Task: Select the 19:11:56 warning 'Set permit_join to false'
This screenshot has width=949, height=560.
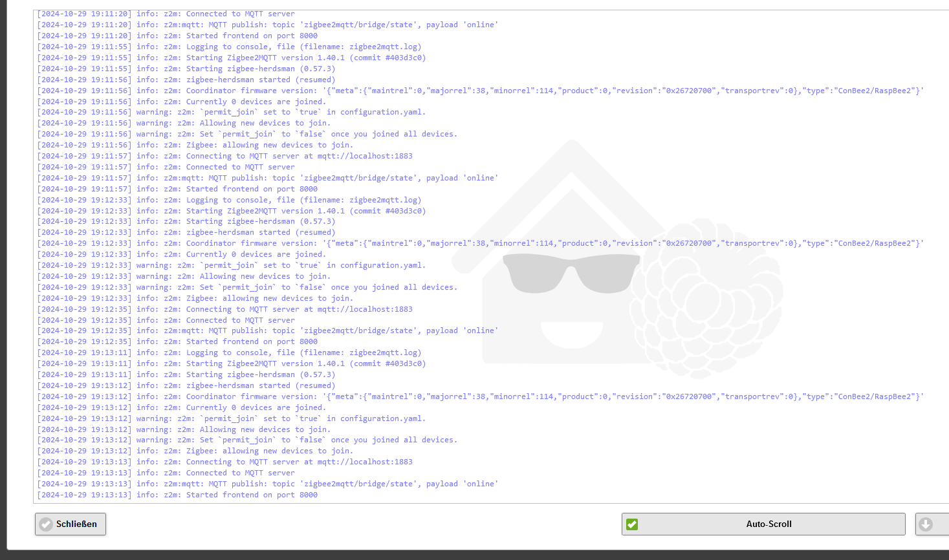Action: point(247,134)
